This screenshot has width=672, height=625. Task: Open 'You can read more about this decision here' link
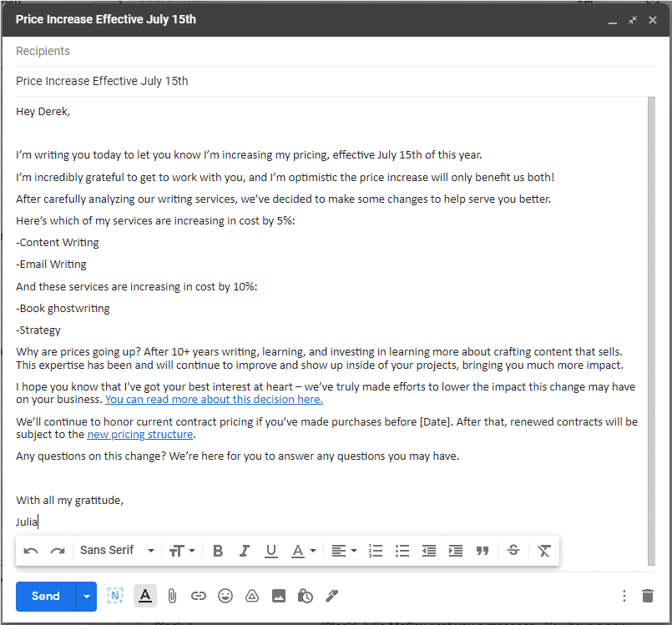214,399
